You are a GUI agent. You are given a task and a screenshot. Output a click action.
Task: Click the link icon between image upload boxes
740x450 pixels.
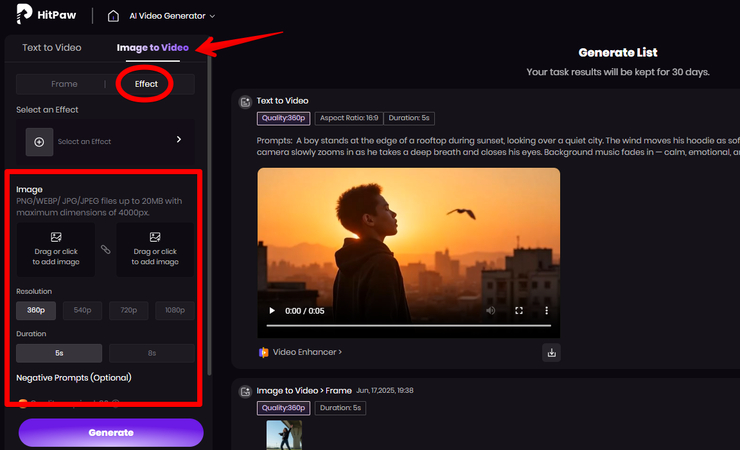(x=106, y=249)
